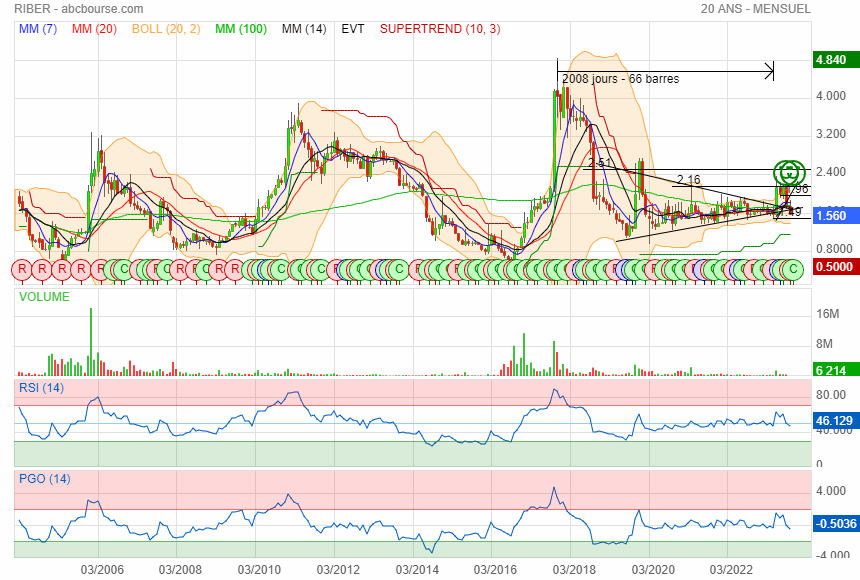Click the 2.400 price axis value

(x=831, y=172)
